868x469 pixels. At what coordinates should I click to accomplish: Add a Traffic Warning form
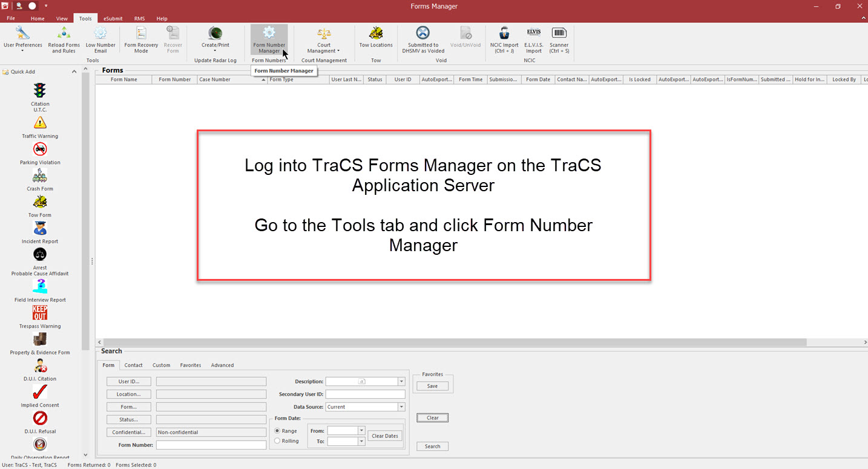(x=40, y=127)
